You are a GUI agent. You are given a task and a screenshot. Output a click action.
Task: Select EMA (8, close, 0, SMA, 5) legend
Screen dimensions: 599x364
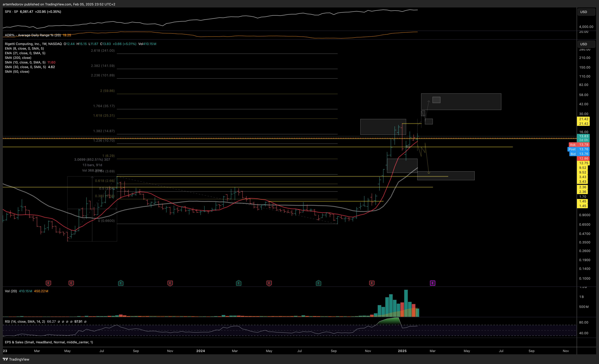click(x=24, y=48)
